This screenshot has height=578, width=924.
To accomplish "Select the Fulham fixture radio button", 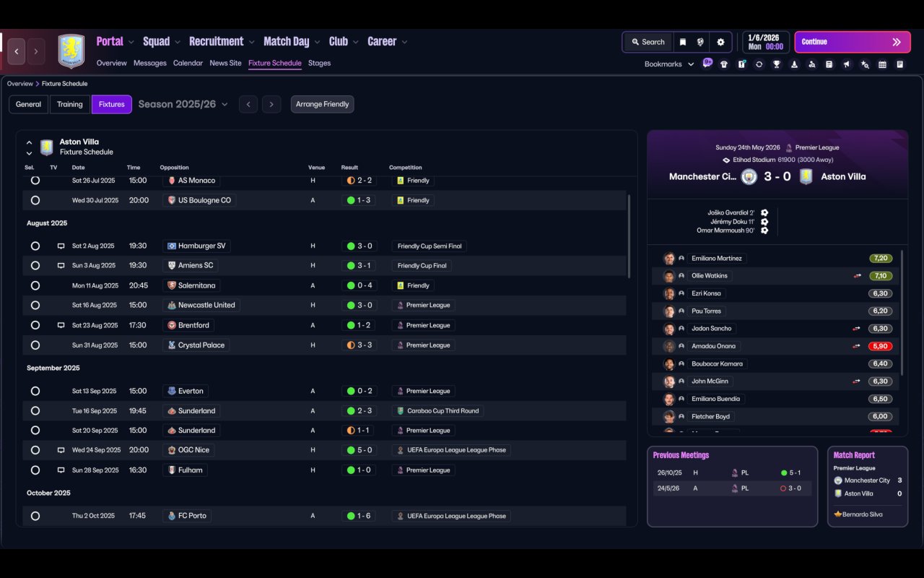I will [x=35, y=470].
